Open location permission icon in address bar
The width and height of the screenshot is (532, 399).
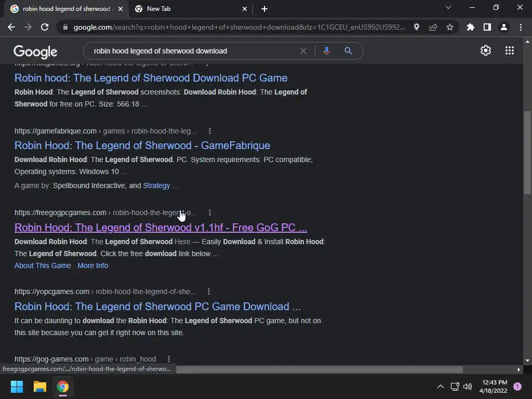417,27
